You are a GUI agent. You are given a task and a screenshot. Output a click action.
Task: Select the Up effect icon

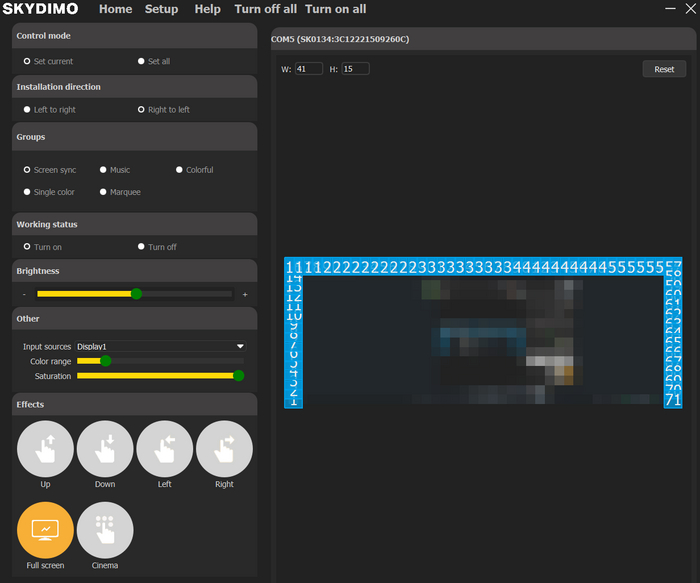(x=45, y=449)
